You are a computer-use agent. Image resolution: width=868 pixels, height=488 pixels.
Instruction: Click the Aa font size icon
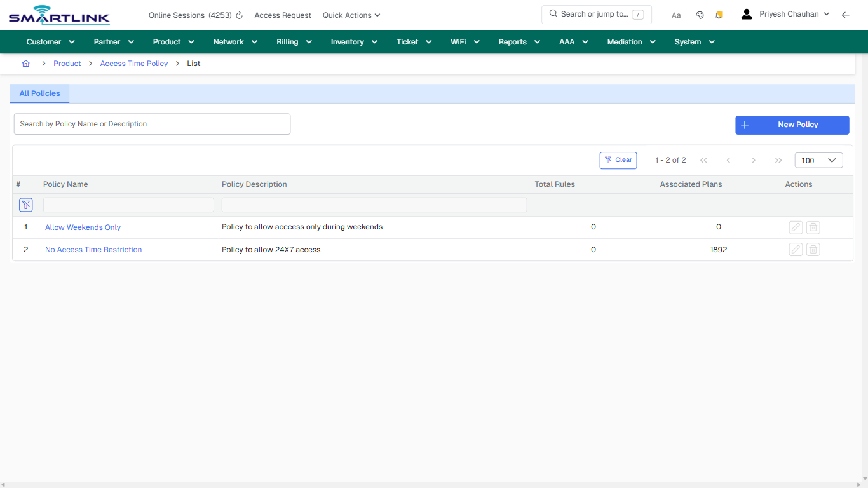[x=676, y=15]
